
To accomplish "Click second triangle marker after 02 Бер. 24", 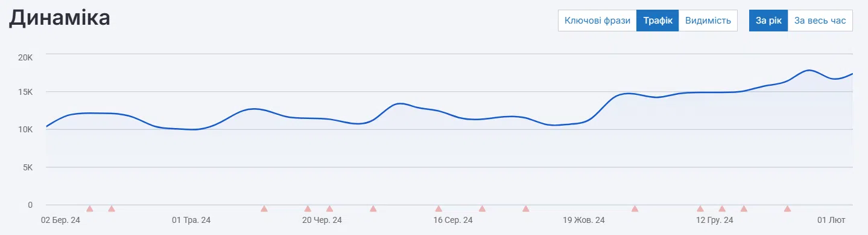I will [x=112, y=208].
